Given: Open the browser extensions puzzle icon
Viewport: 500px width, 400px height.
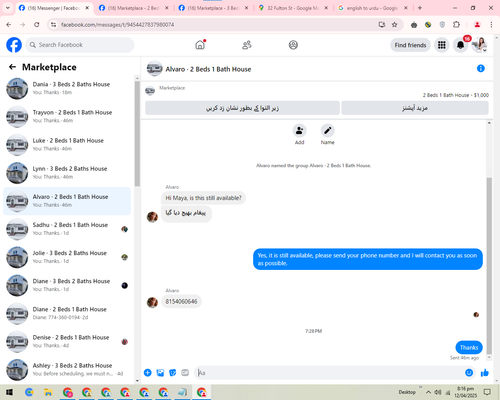Looking at the screenshot, I should 456,24.
